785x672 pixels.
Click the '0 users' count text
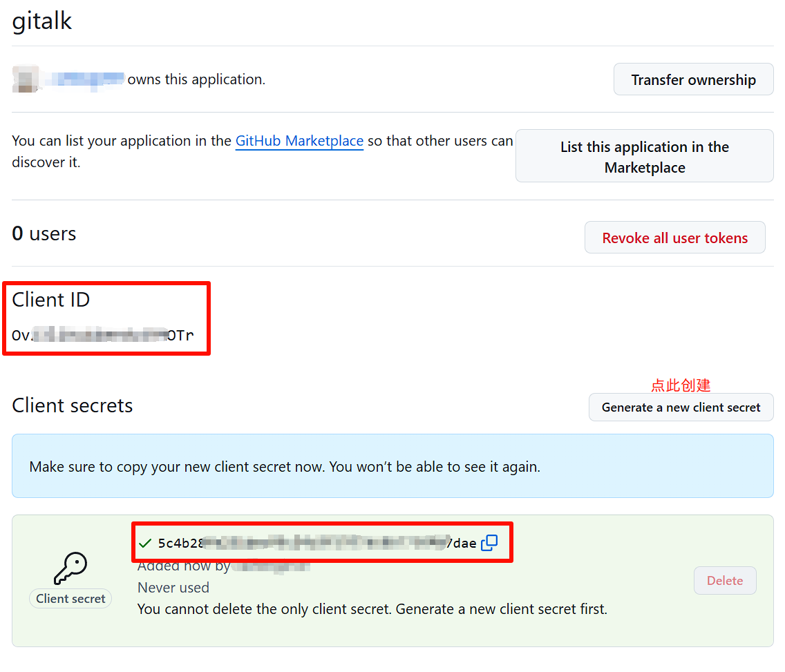pos(44,233)
